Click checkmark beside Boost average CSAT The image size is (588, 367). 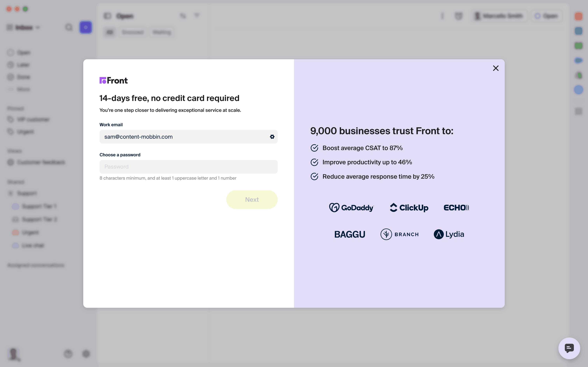pyautogui.click(x=314, y=148)
